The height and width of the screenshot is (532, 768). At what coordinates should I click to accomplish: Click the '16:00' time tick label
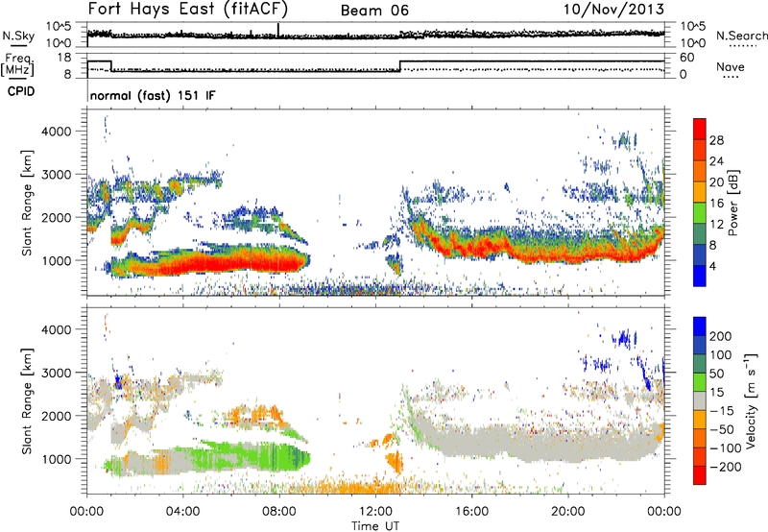pos(471,512)
